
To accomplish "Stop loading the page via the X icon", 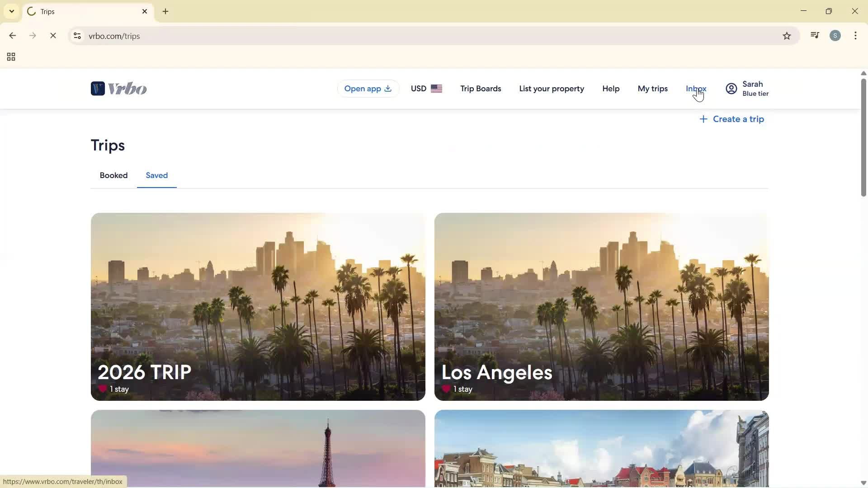I will point(53,36).
